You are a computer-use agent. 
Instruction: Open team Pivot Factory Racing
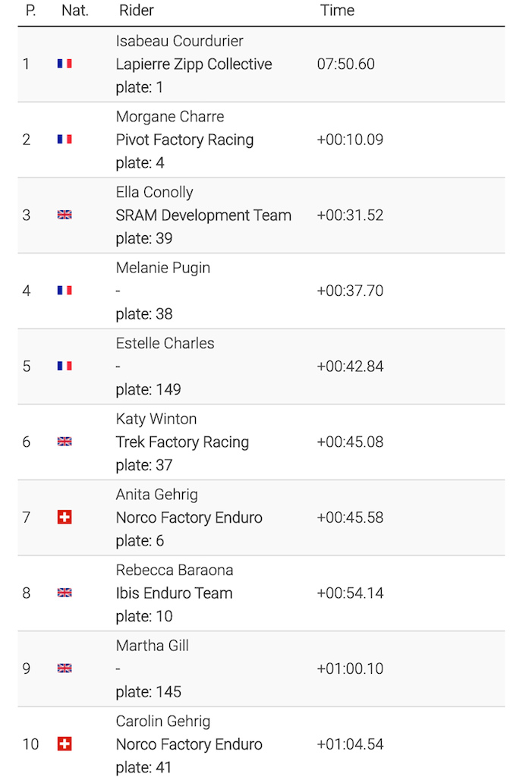coord(184,140)
